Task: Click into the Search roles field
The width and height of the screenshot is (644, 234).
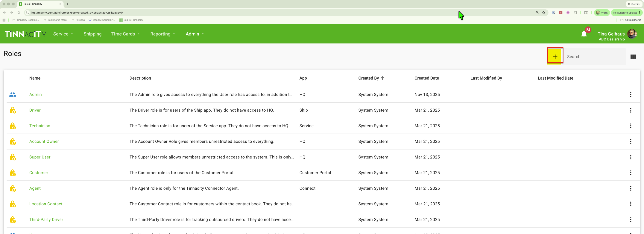Action: point(594,57)
